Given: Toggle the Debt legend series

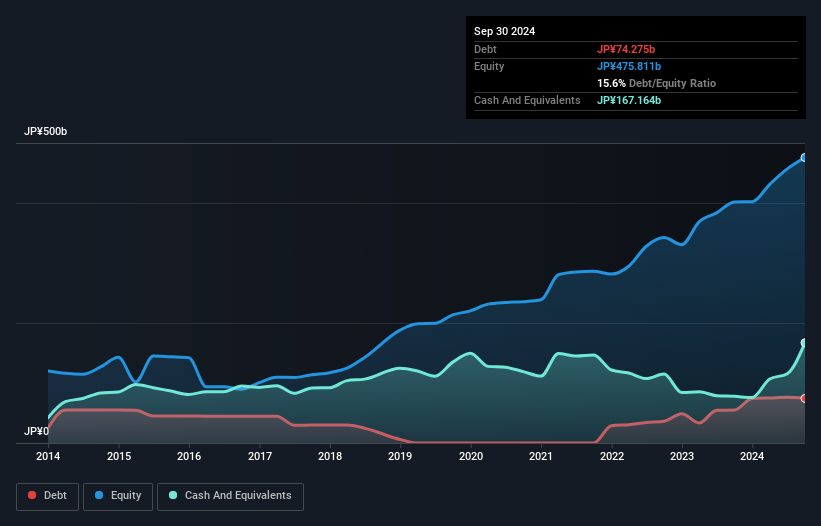Looking at the screenshot, I should pos(48,495).
